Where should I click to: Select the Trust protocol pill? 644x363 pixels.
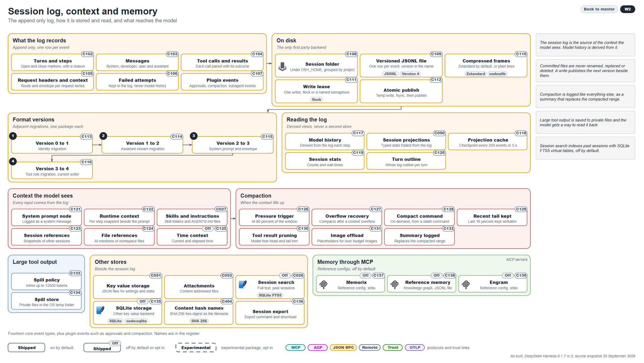pos(393,348)
